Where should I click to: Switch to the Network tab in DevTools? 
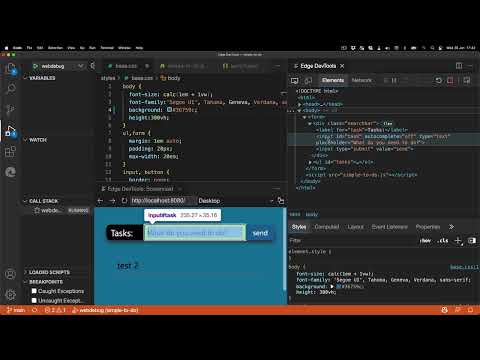[361, 80]
